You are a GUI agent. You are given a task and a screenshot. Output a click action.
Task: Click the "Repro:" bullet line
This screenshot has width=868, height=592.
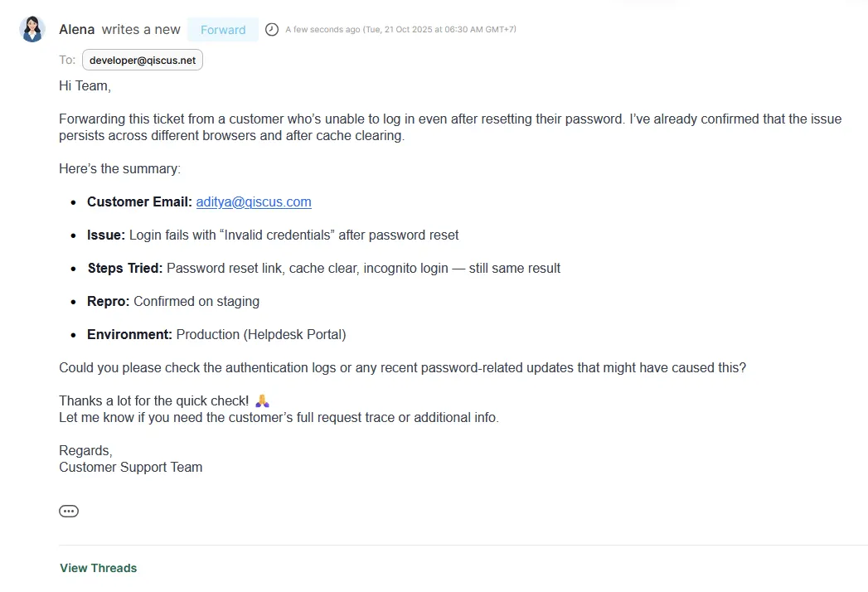pyautogui.click(x=173, y=301)
